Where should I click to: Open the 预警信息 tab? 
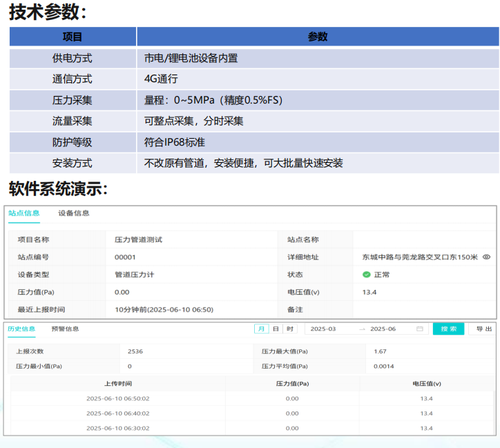[x=65, y=329]
